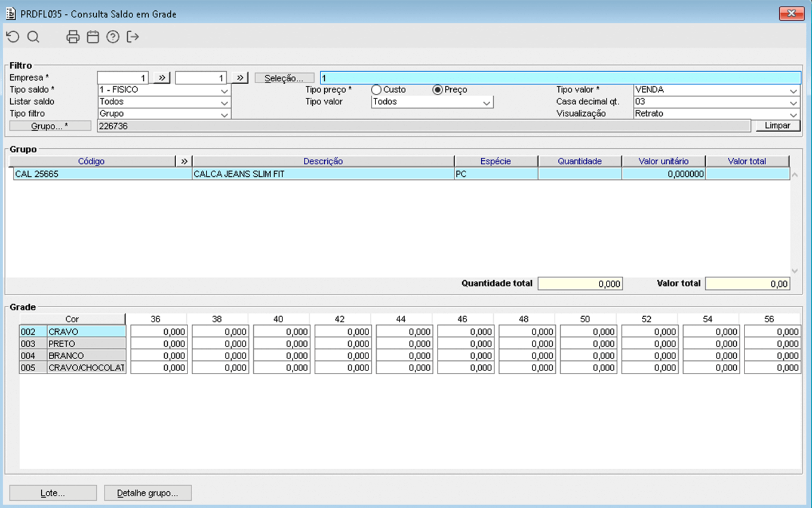Select the Custo radio button
The image size is (812, 508).
click(376, 90)
